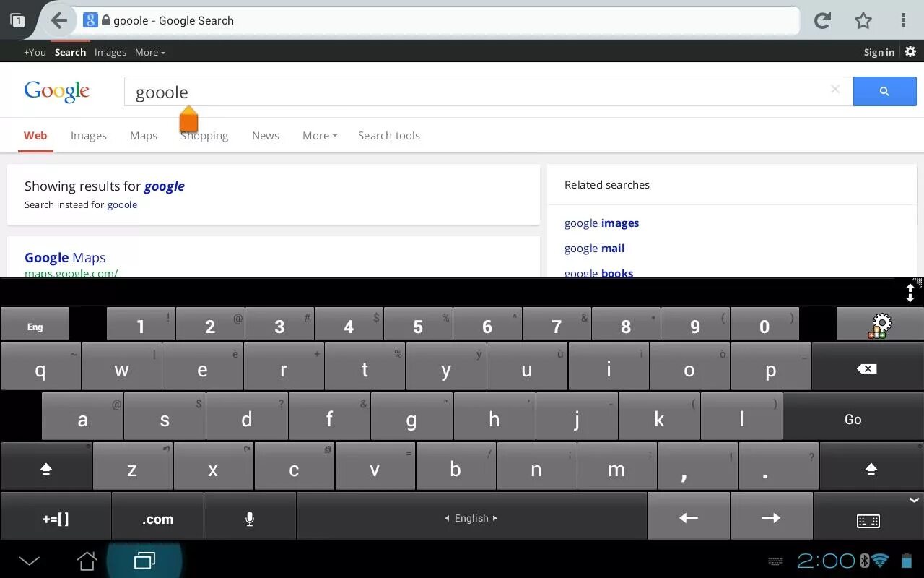Open the Google Maps result

pos(65,257)
